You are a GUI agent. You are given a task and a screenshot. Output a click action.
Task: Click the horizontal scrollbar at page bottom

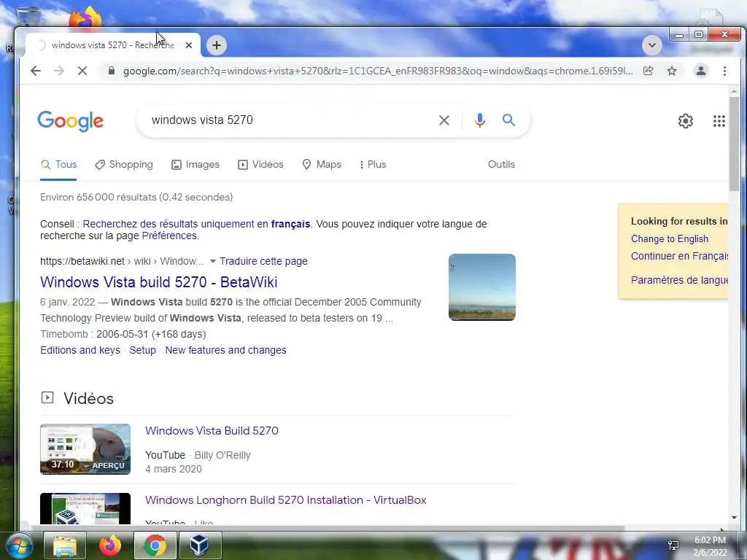[x=328, y=528]
